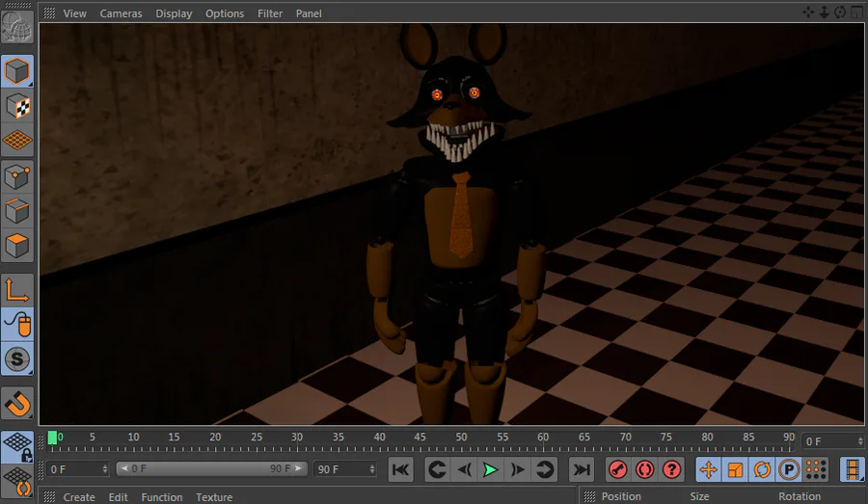The image size is (868, 504).
Task: Play animation forwards green arrow
Action: 491,469
